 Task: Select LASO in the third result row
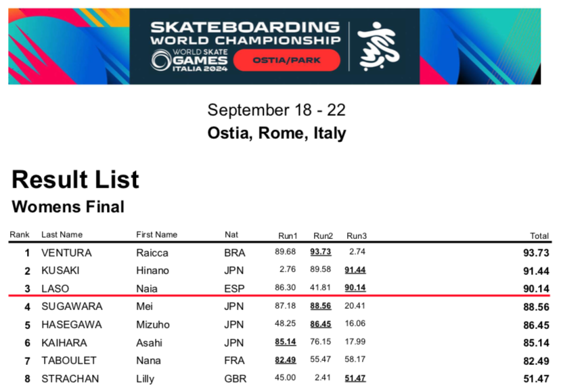tap(55, 288)
